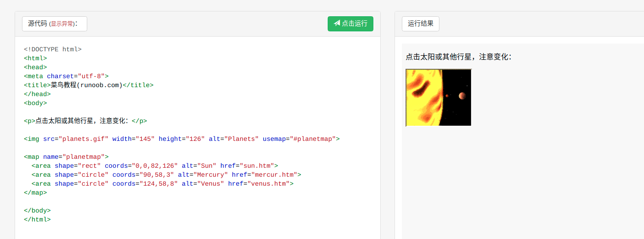Click the result text 点击太阳或其他行星
Viewport: 644px width, 239px height.
coord(439,57)
